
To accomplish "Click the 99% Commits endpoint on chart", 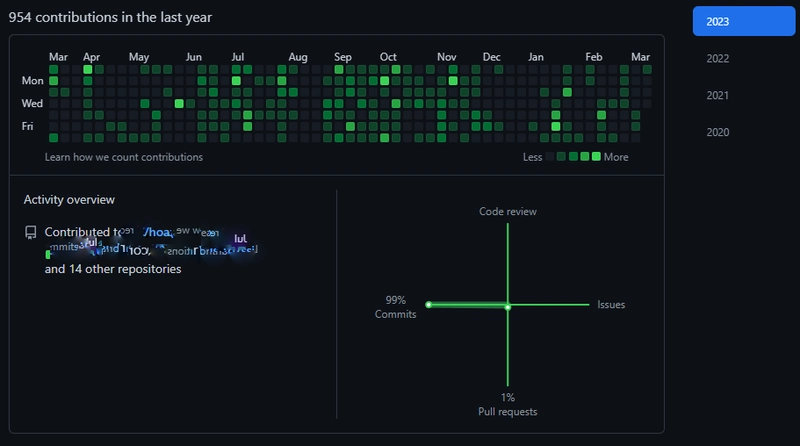I will (428, 304).
